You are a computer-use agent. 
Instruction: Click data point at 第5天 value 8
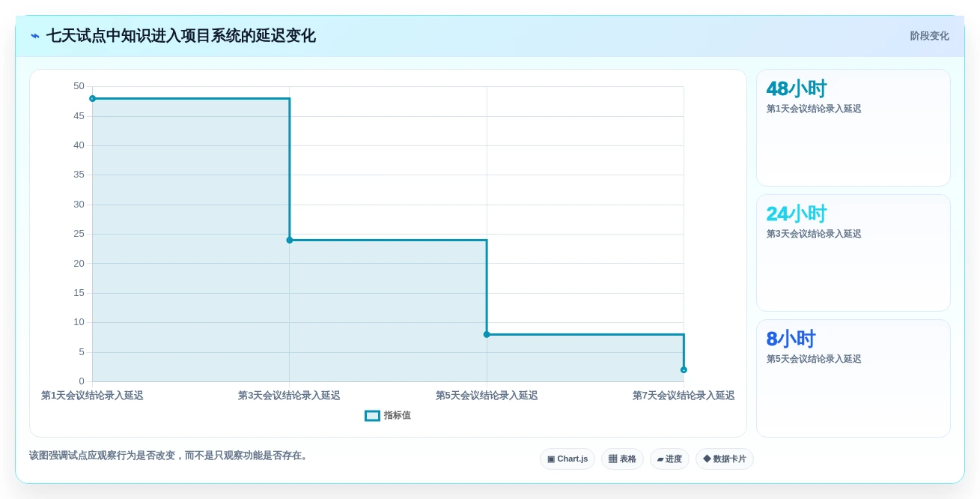[487, 334]
